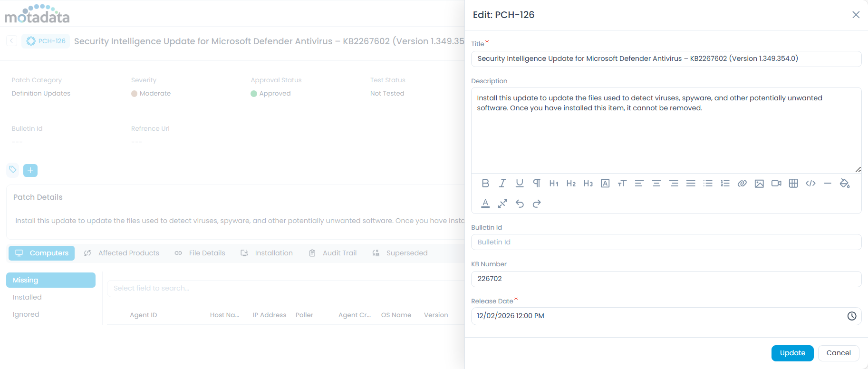
Task: Click the Release Date field
Action: coord(666,316)
